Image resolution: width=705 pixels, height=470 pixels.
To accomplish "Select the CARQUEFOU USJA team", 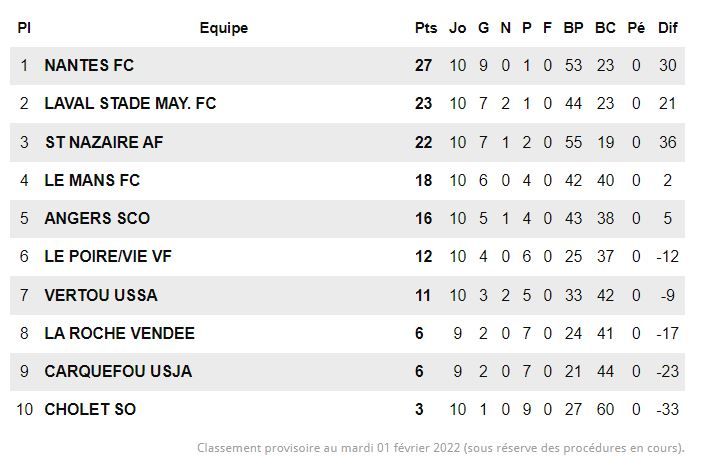I will coord(118,371).
